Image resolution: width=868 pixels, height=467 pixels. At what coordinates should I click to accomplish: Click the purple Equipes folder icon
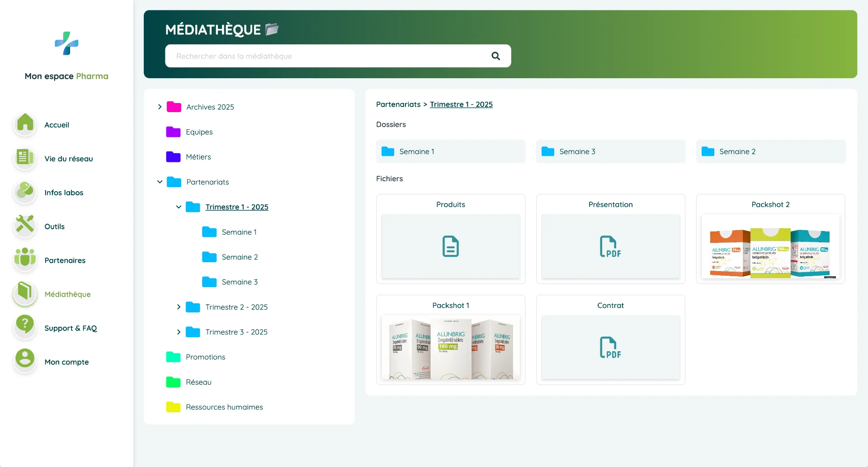click(x=174, y=132)
